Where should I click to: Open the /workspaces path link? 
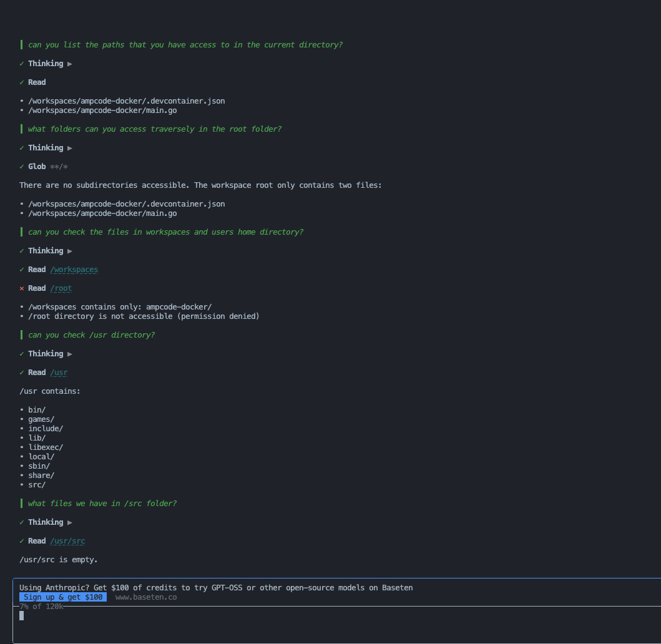[74, 270]
